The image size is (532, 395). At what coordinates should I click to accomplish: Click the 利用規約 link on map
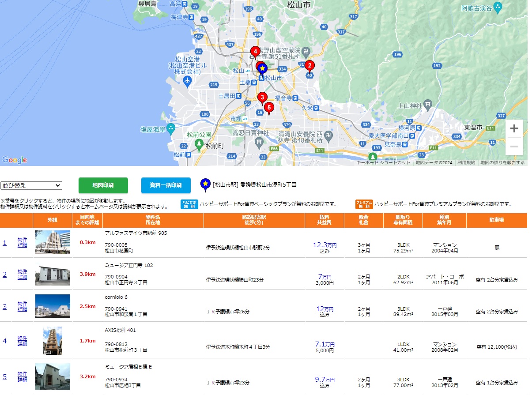click(466, 162)
